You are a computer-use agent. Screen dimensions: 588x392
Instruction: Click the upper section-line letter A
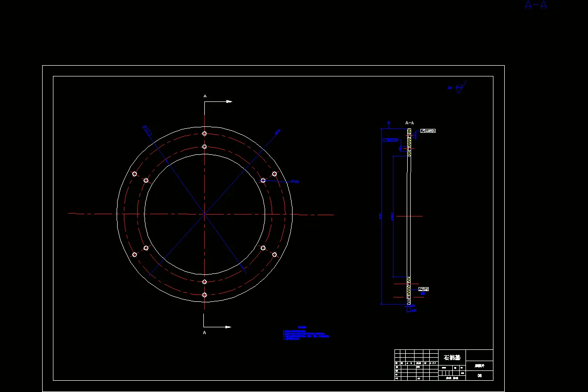[205, 97]
